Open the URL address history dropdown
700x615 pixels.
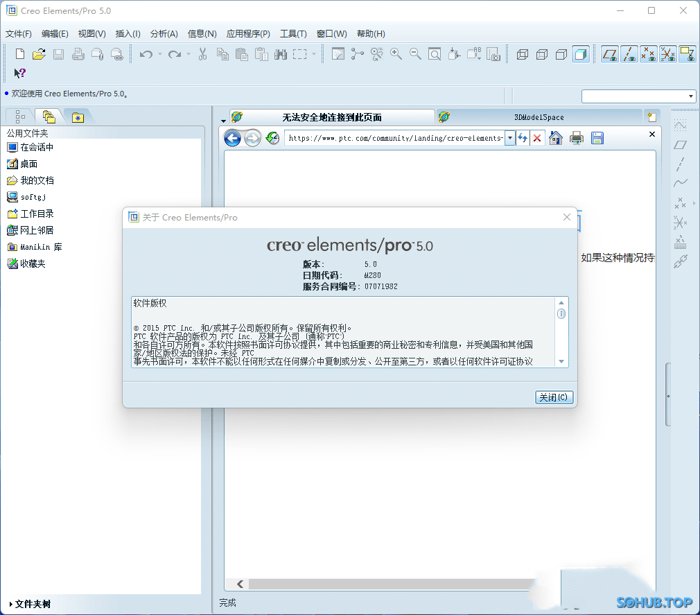click(x=510, y=138)
